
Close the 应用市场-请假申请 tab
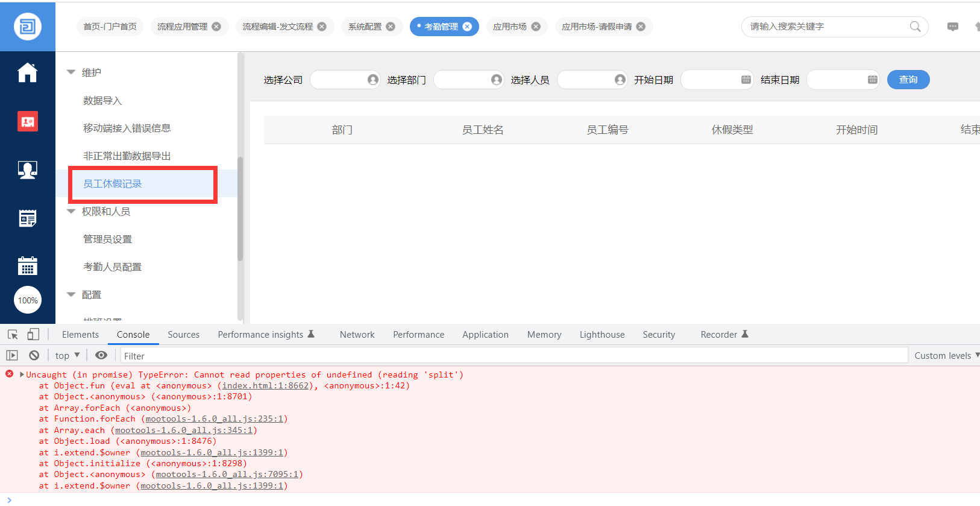pos(641,27)
